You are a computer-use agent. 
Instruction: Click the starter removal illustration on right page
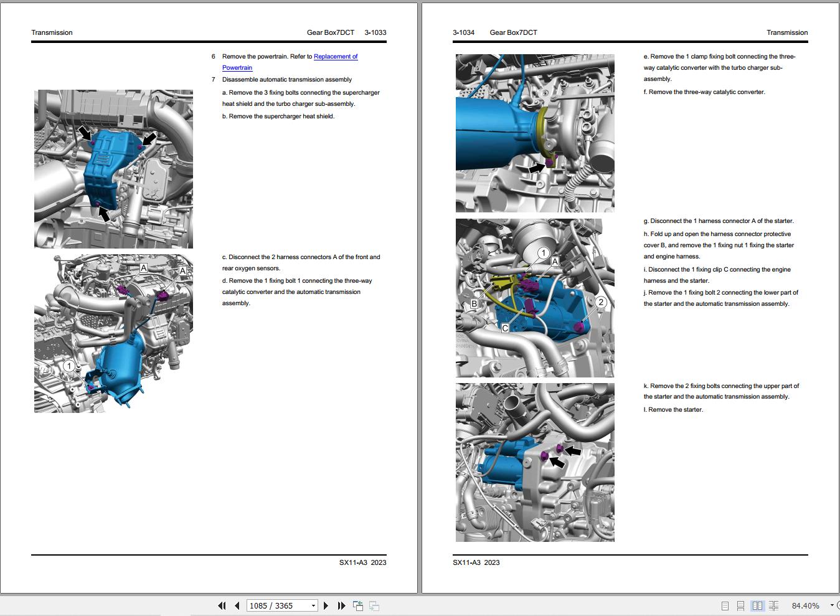pos(534,461)
